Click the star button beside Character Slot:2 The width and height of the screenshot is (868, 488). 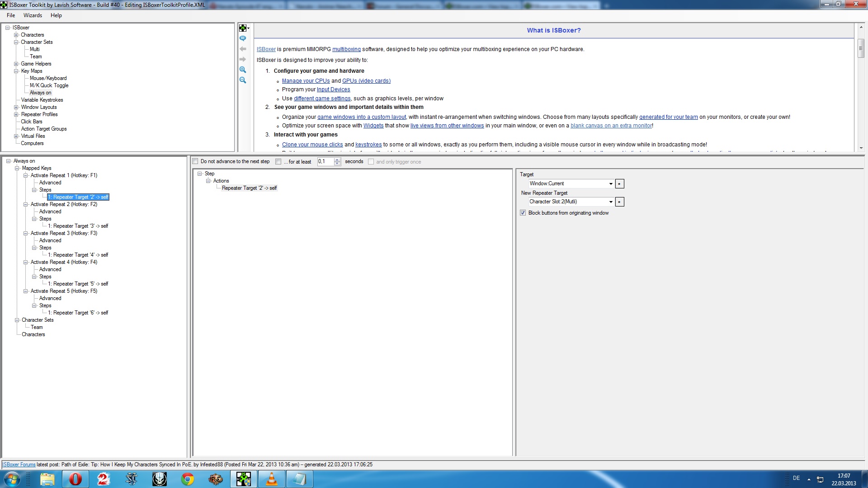(619, 202)
